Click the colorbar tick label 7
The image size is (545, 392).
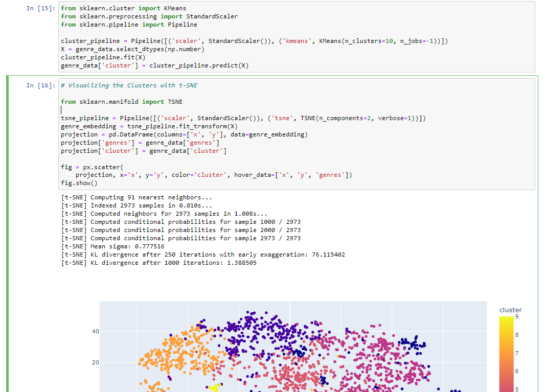pyautogui.click(x=517, y=353)
